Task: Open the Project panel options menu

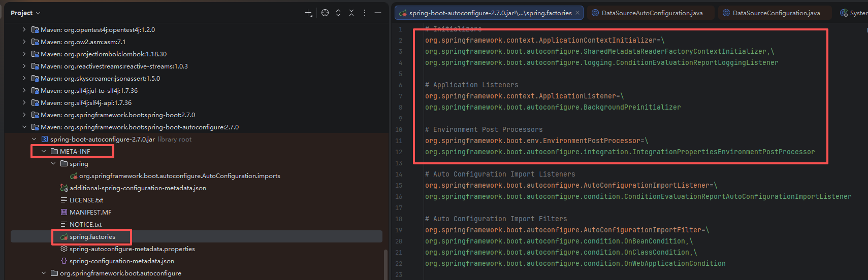Action: click(x=365, y=13)
